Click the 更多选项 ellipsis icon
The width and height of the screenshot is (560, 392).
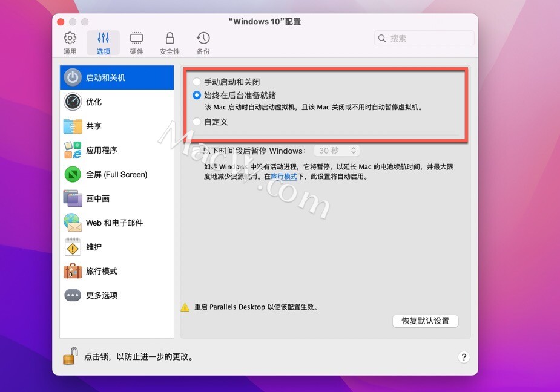pos(73,295)
